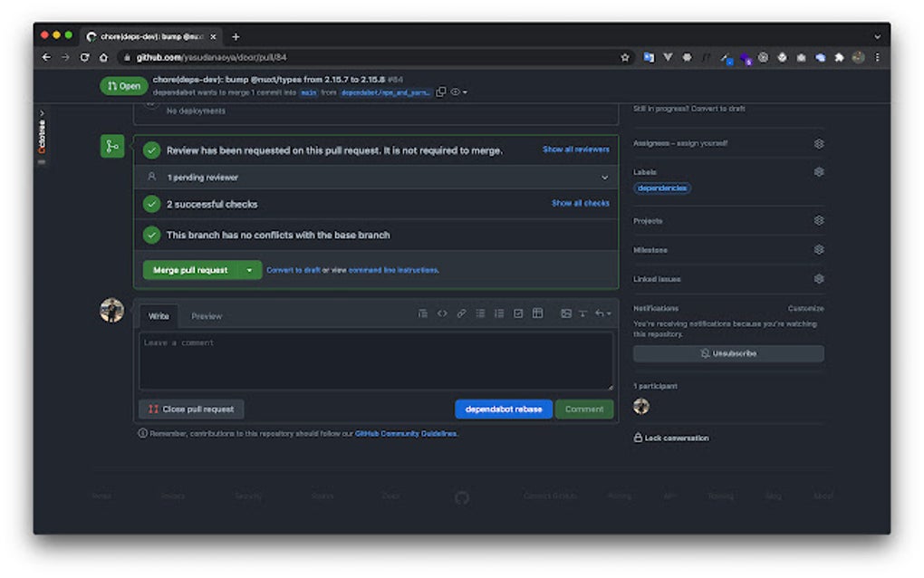Click the Unsubscribe button
Image resolution: width=924 pixels, height=578 pixels.
point(728,353)
